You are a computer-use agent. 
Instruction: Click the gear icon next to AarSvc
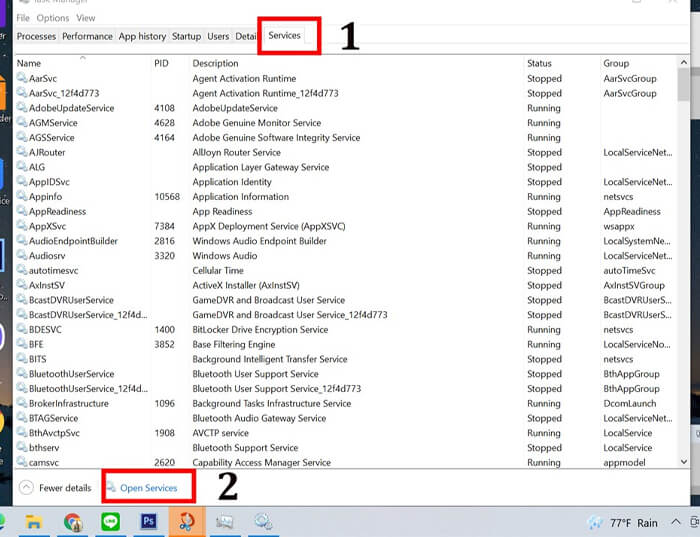click(x=21, y=78)
